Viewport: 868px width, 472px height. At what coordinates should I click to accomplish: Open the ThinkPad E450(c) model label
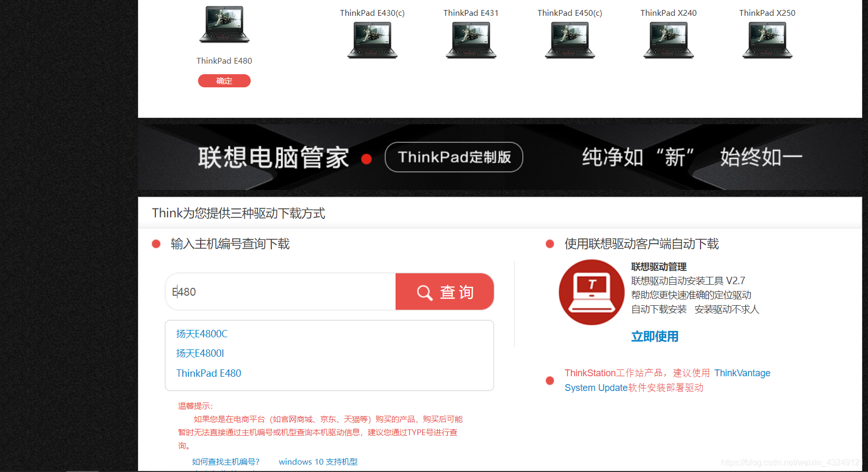click(x=570, y=13)
